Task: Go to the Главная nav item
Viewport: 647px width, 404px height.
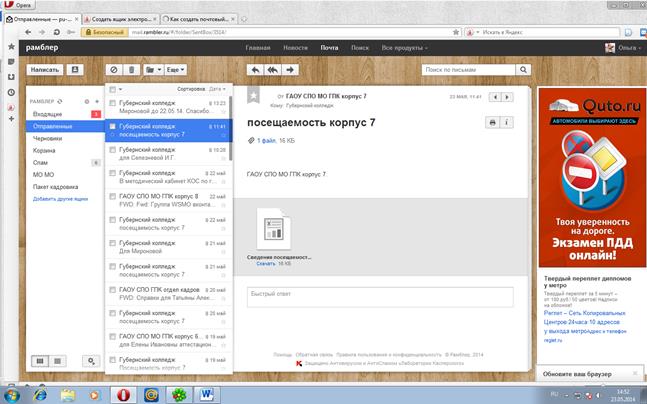Action: pyautogui.click(x=258, y=48)
